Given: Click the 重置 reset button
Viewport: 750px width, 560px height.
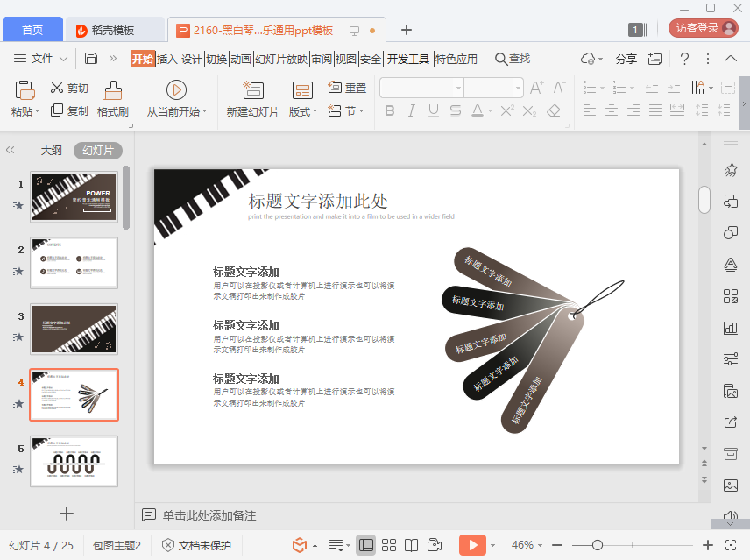Looking at the screenshot, I should [347, 88].
